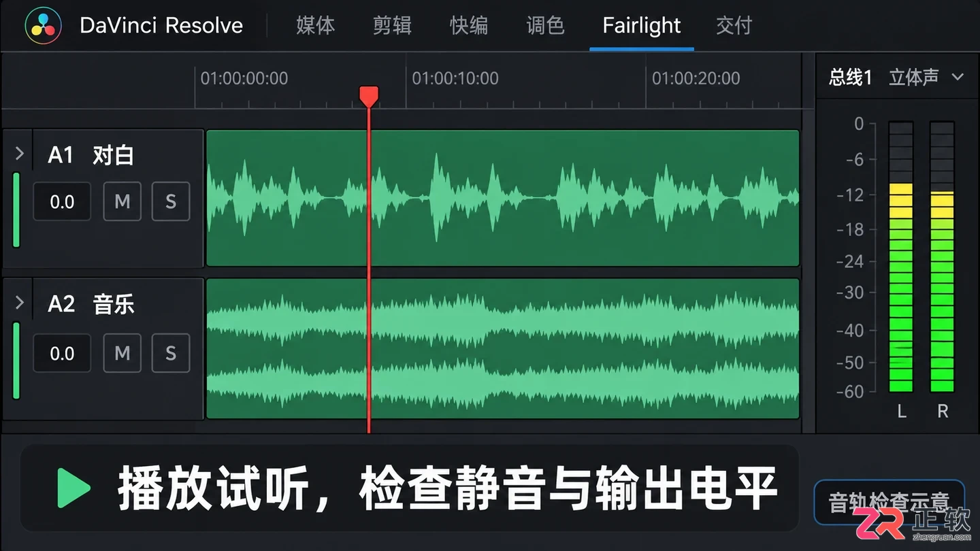This screenshot has width=980, height=551.
Task: Click the A2 音乐 track name
Action: point(91,304)
